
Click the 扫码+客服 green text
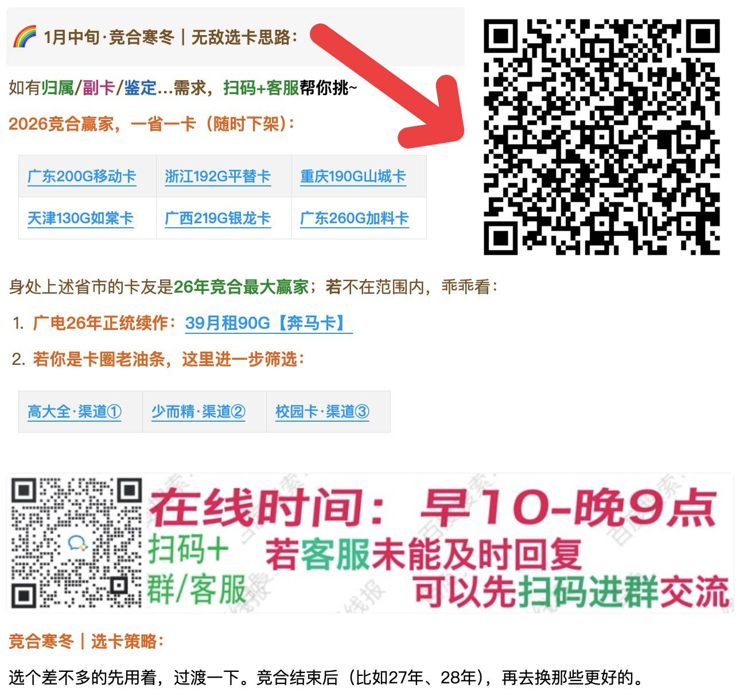pos(261,88)
